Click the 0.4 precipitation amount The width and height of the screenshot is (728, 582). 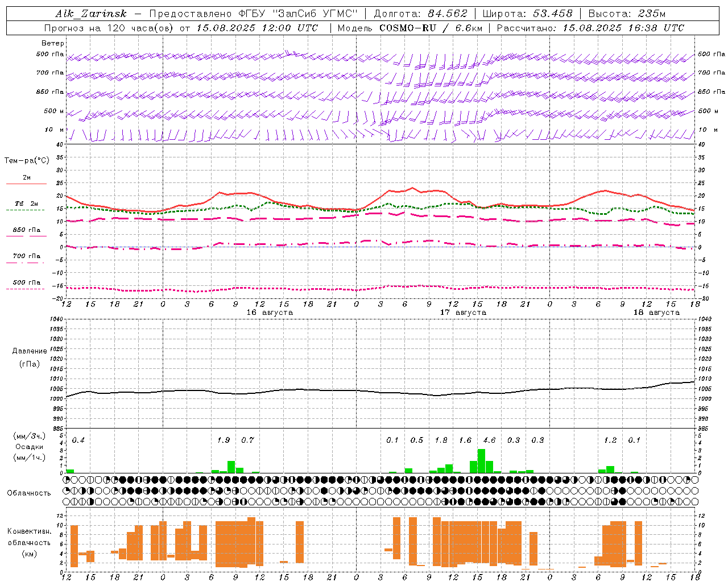[x=78, y=440]
